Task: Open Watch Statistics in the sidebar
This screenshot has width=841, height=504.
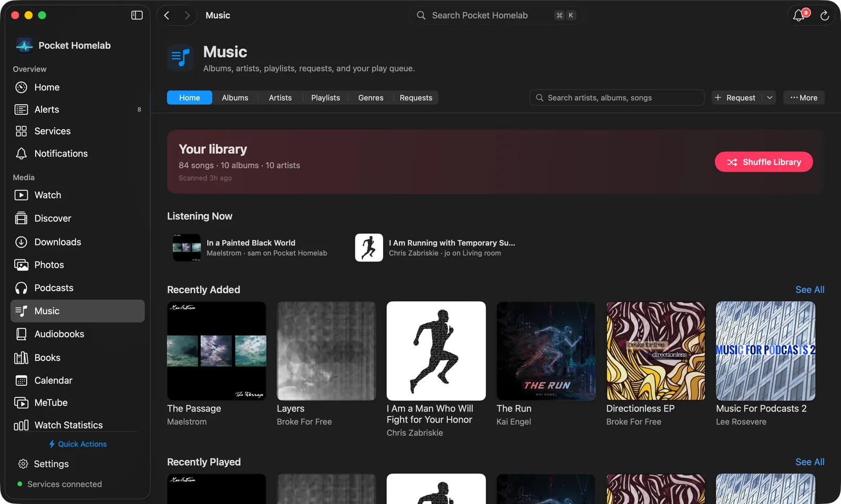Action: pyautogui.click(x=78, y=425)
